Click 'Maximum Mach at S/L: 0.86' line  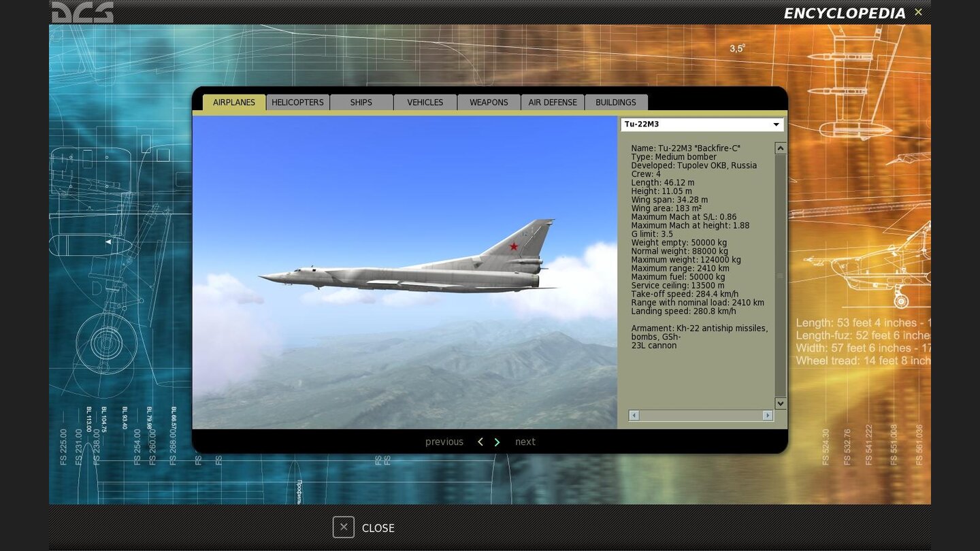684,217
